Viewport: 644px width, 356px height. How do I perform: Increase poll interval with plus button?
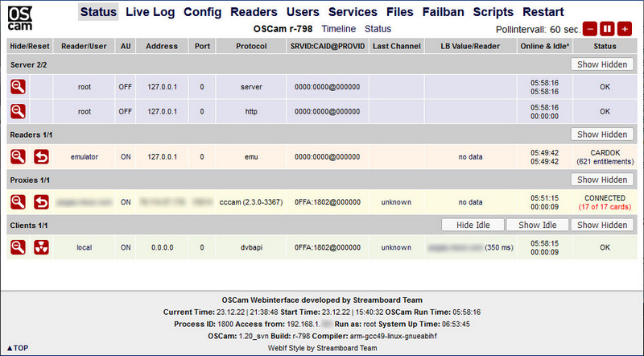tap(625, 29)
